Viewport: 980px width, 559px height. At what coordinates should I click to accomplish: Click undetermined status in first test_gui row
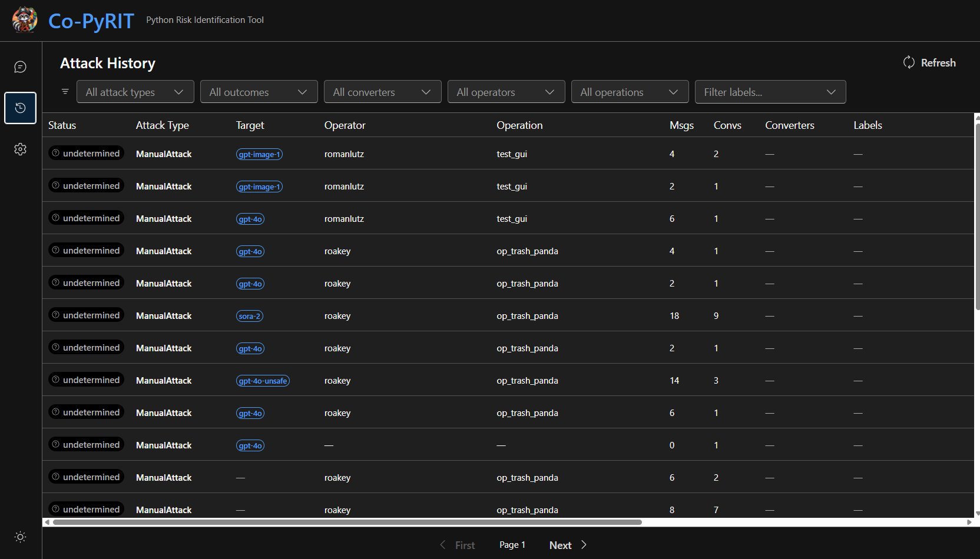coord(86,154)
